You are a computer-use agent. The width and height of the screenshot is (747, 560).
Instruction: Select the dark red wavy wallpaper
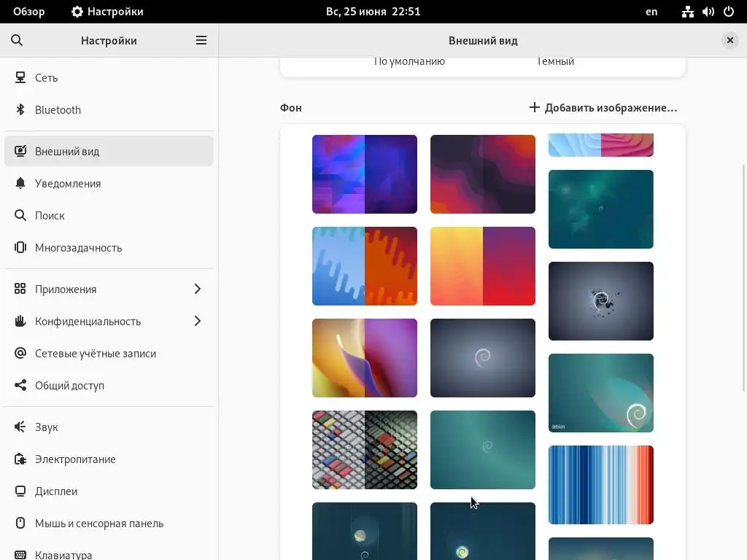click(483, 174)
